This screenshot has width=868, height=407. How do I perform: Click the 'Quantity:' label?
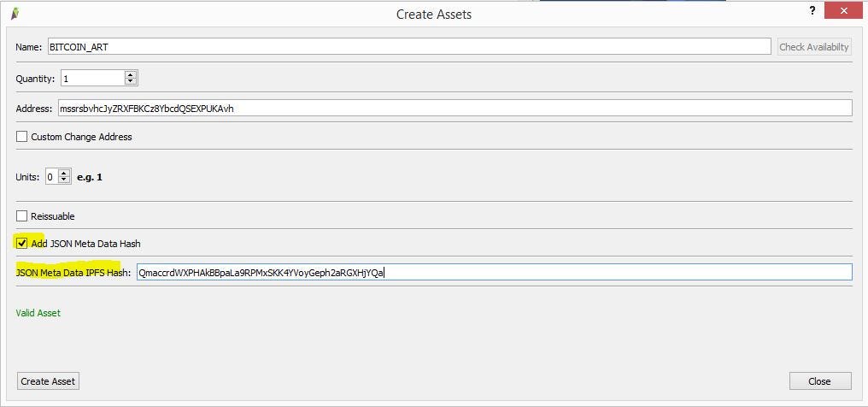click(35, 79)
